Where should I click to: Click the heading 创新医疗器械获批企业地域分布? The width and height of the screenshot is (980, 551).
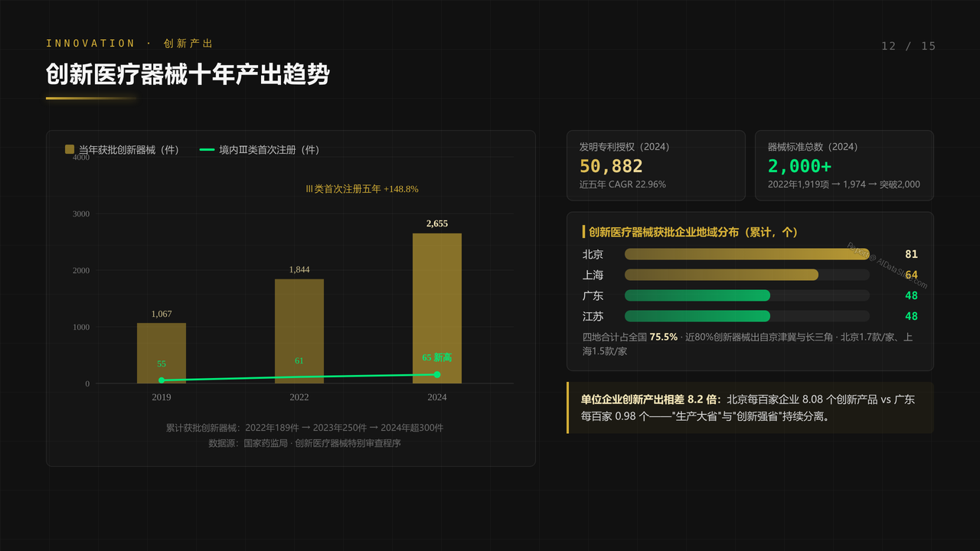[694, 232]
